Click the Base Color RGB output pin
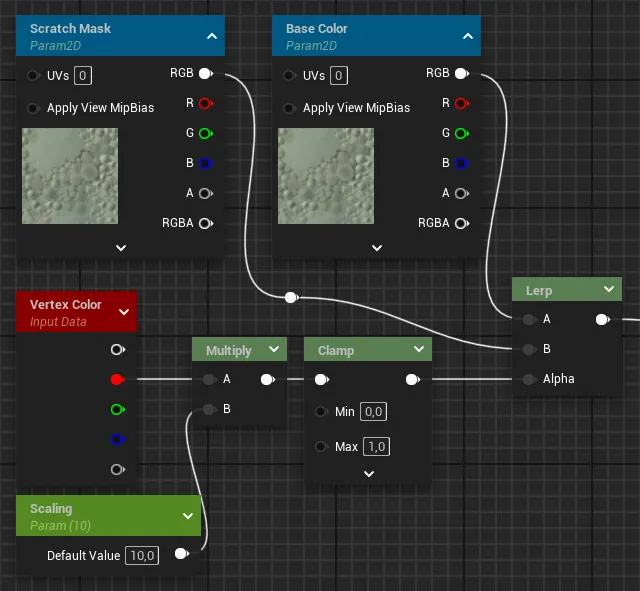Screen dimensions: 640x591 click(462, 73)
